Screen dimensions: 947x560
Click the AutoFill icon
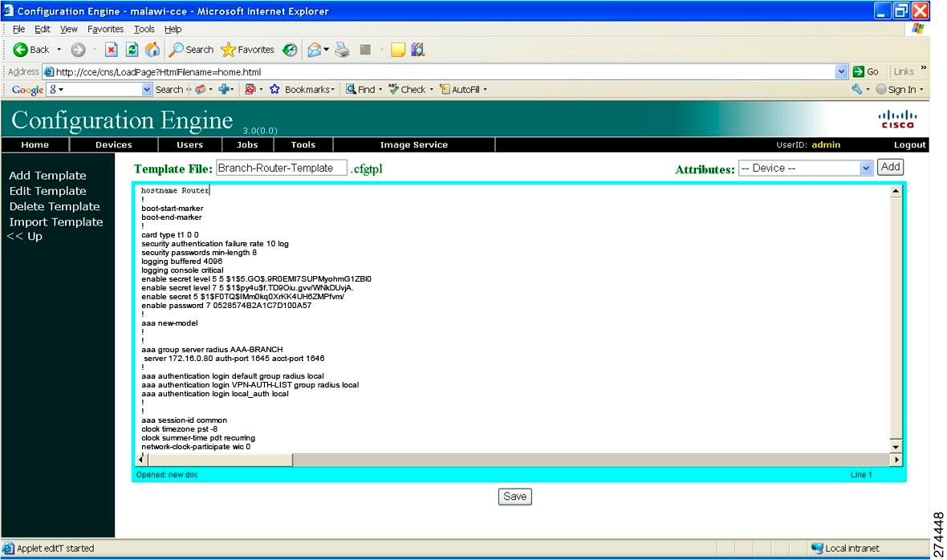445,89
